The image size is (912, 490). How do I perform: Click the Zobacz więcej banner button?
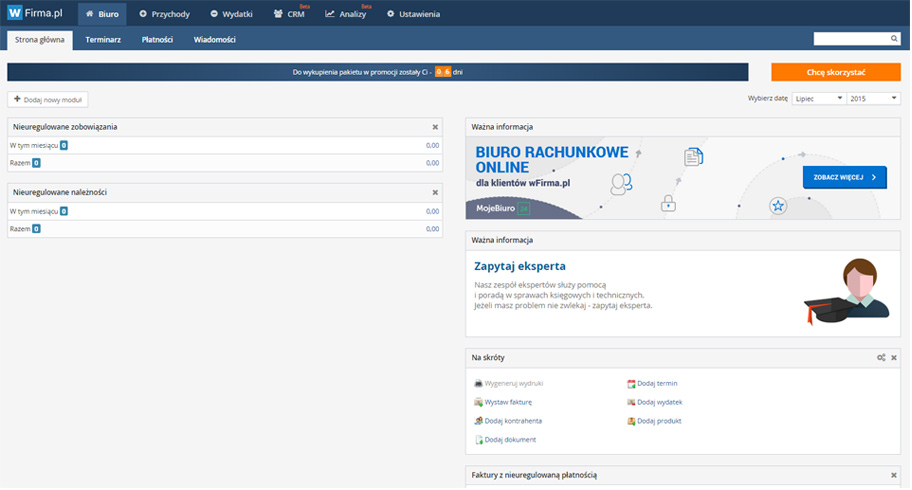coord(844,177)
